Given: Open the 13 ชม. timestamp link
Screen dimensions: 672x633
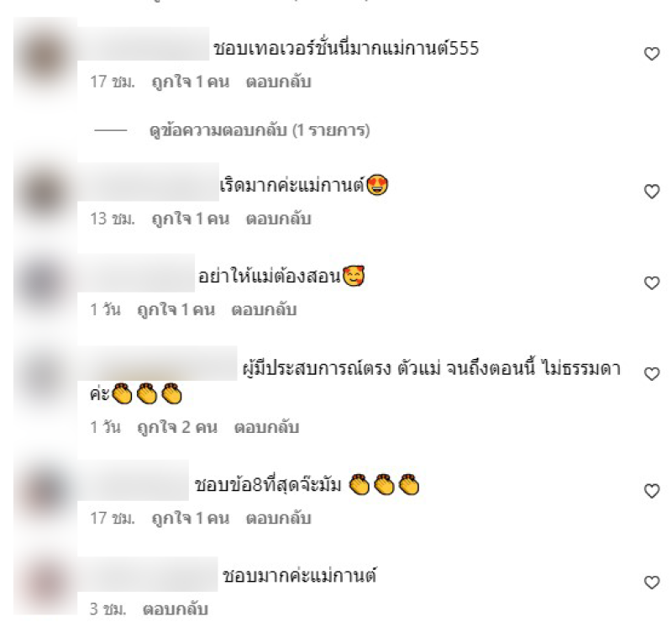Looking at the screenshot, I should pos(113,219).
